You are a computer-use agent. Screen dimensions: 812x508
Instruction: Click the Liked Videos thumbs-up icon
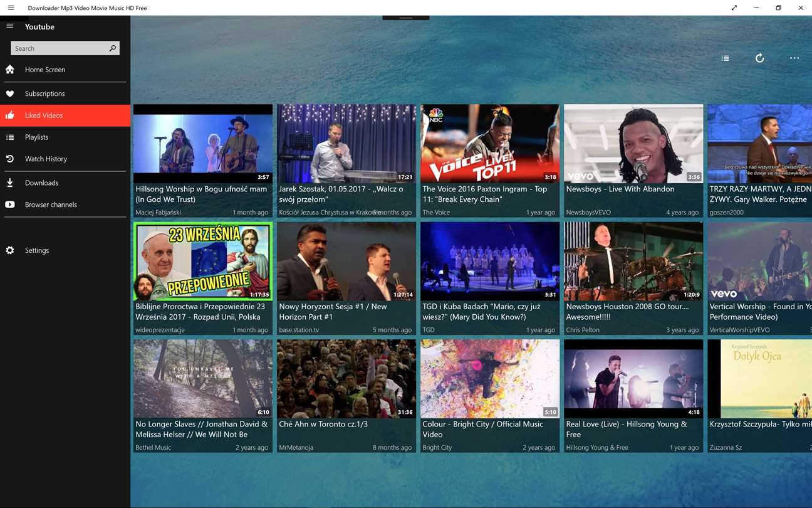click(x=10, y=115)
